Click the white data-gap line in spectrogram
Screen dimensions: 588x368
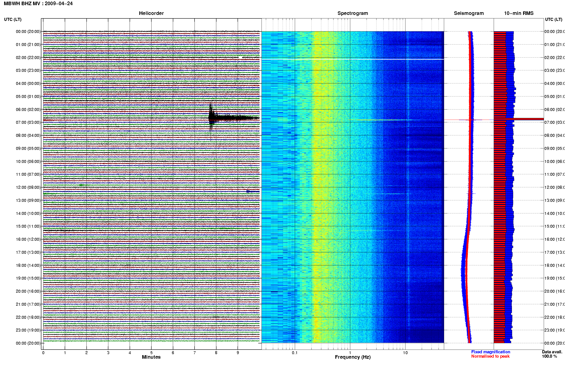pos(353,59)
